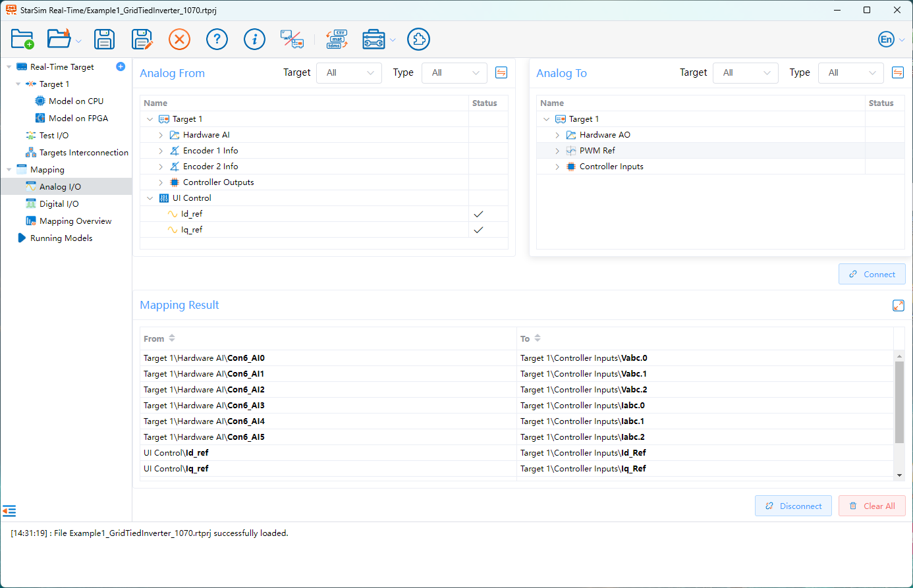Click the csv/mat/tdms data conversion icon
This screenshot has height=588, width=913.
click(x=337, y=40)
